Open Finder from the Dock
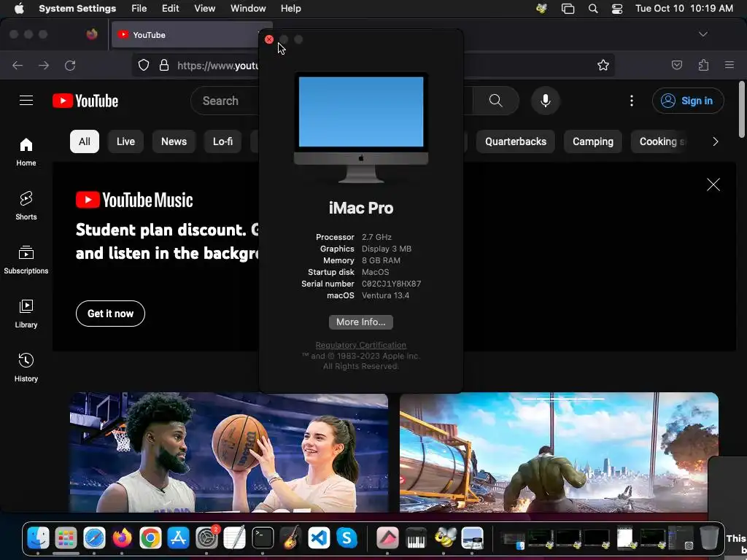Viewport: 747px width, 560px height. click(x=38, y=538)
